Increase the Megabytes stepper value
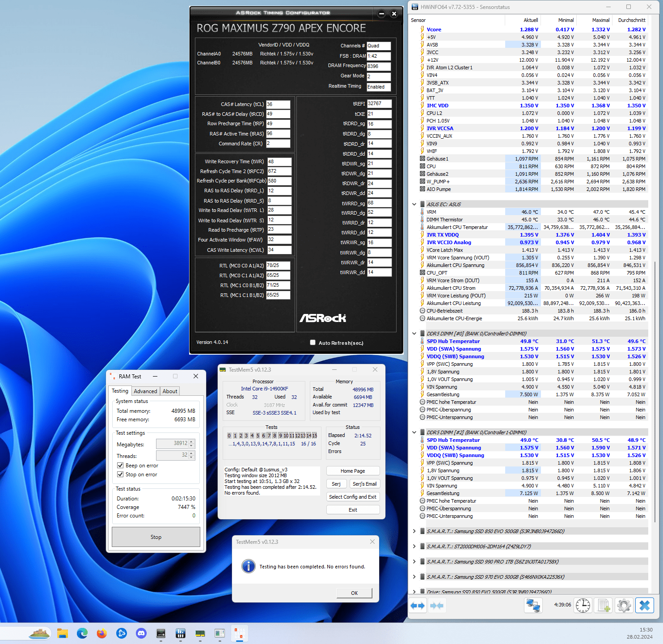Viewport: 663px width, 644px height. pos(191,441)
